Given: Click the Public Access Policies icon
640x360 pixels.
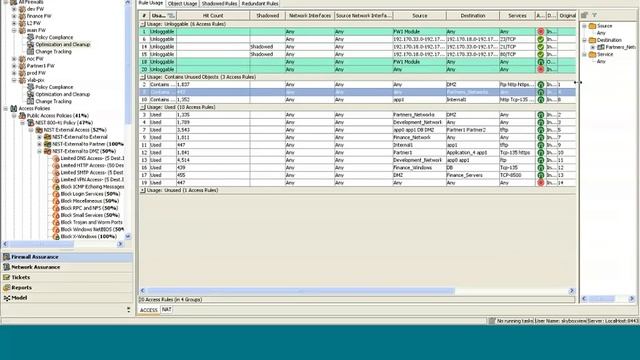Looking at the screenshot, I should (x=22, y=116).
